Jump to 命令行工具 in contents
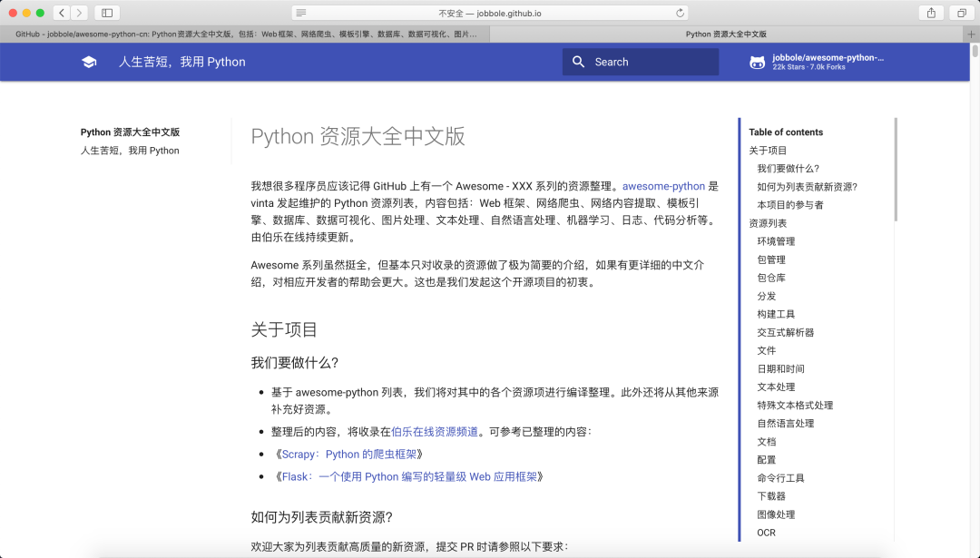Viewport: 980px width, 558px height. coord(780,478)
